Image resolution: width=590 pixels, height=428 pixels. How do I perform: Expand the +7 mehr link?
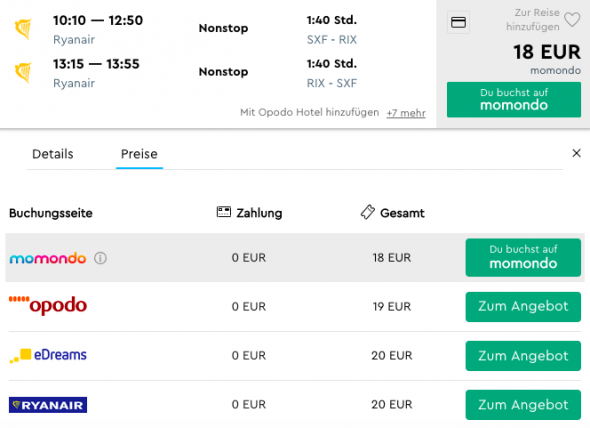pos(406,113)
